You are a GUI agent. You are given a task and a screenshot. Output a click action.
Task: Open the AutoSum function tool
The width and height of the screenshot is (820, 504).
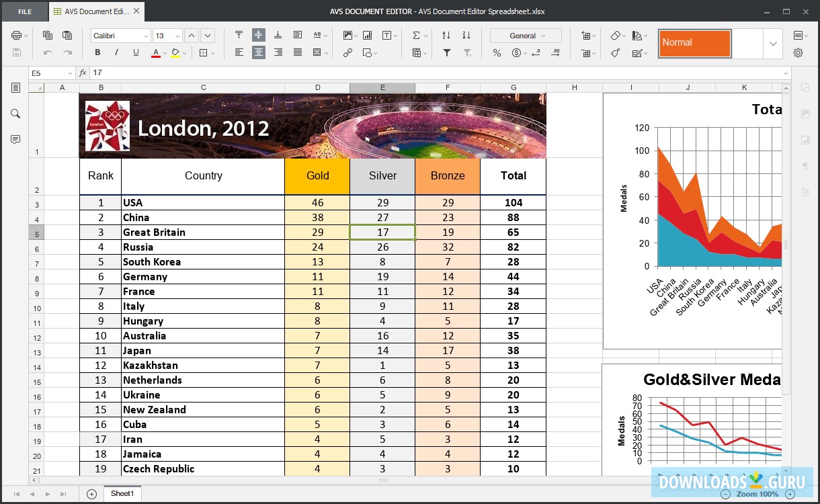pos(417,36)
